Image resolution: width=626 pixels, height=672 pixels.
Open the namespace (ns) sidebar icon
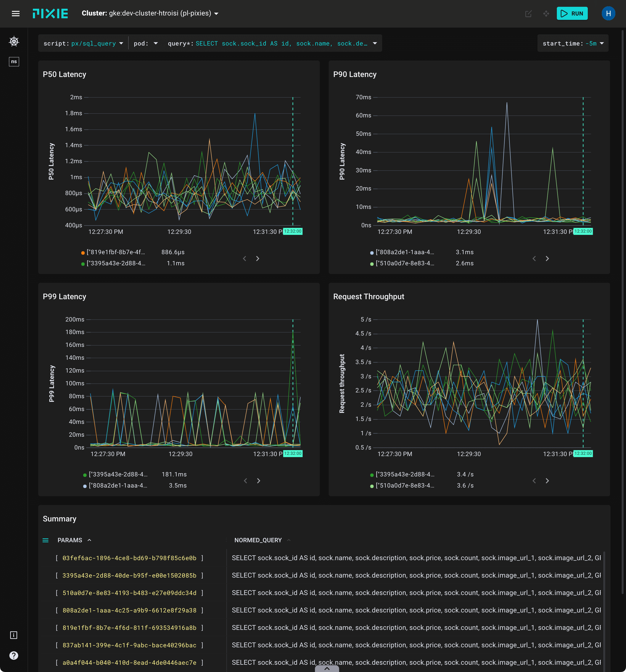[14, 61]
